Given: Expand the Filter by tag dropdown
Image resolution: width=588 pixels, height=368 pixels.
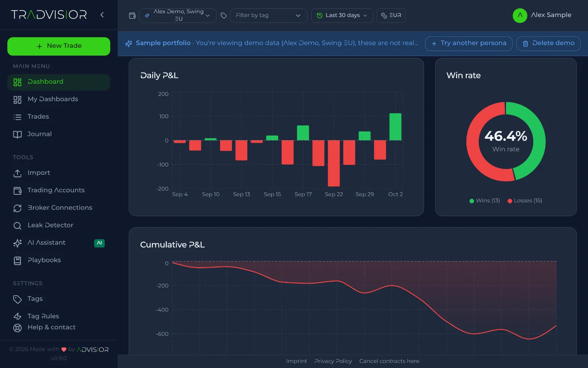Looking at the screenshot, I should coord(269,15).
